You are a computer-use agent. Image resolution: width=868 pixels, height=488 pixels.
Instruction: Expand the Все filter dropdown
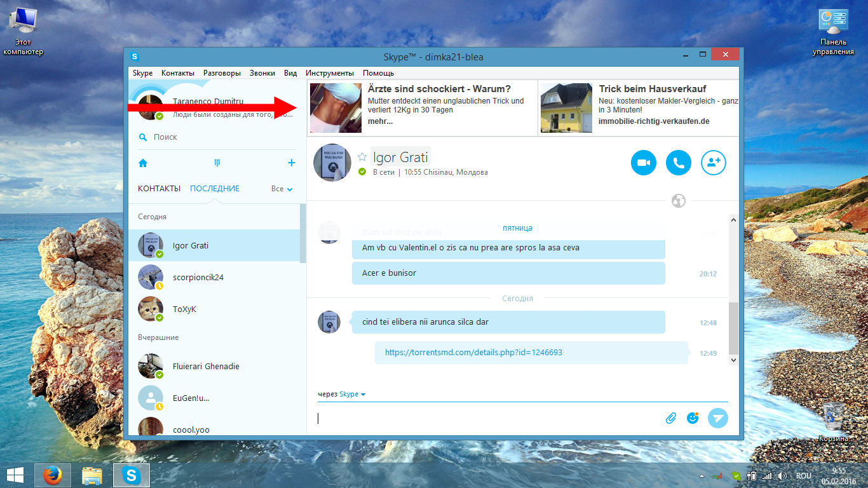click(282, 189)
